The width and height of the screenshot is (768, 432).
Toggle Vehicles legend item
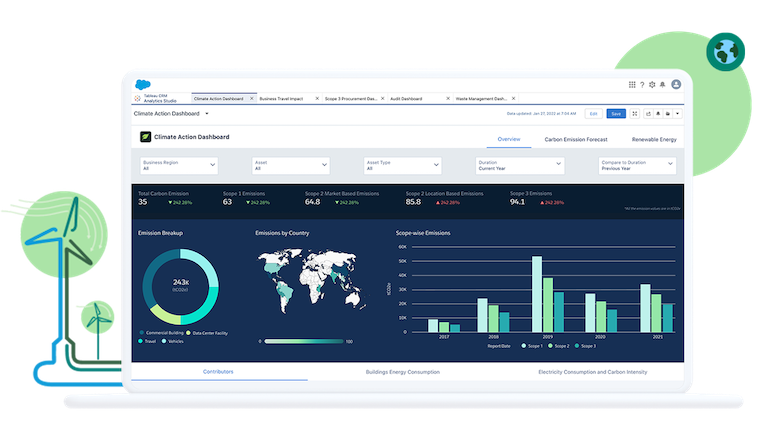pos(172,341)
